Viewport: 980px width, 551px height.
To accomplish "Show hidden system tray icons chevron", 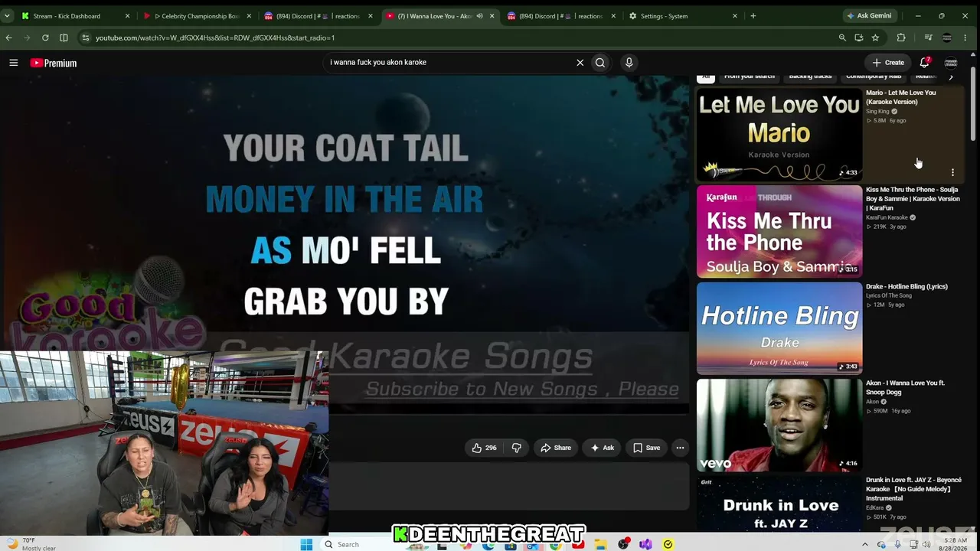I will click(x=865, y=544).
